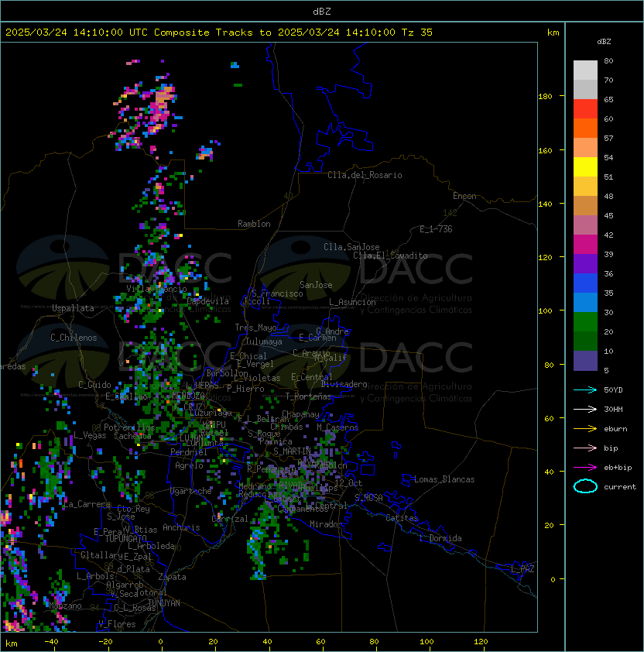This screenshot has width=644, height=652.
Task: Click the E_1-736 map label
Action: (x=436, y=229)
